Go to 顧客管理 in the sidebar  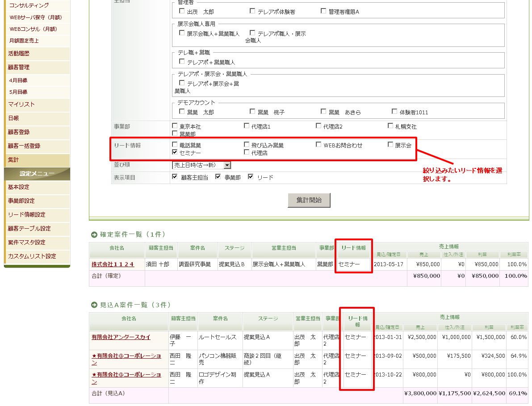point(19,67)
